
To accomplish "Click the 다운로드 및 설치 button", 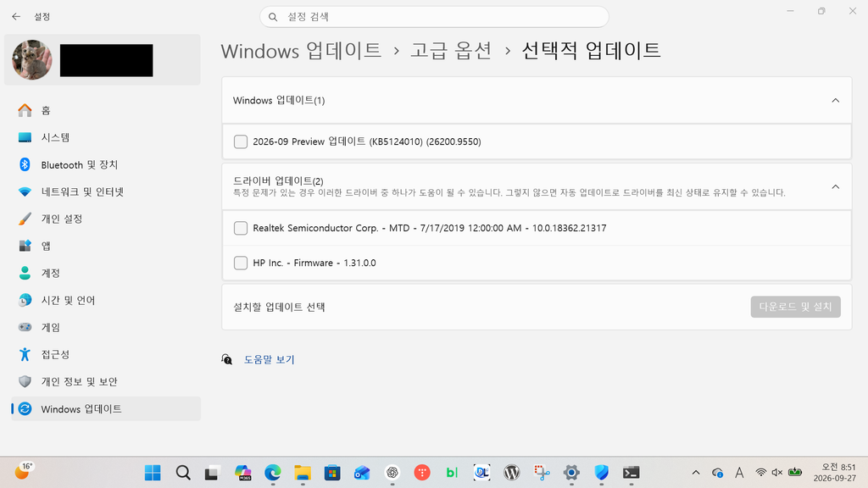I will pyautogui.click(x=795, y=307).
